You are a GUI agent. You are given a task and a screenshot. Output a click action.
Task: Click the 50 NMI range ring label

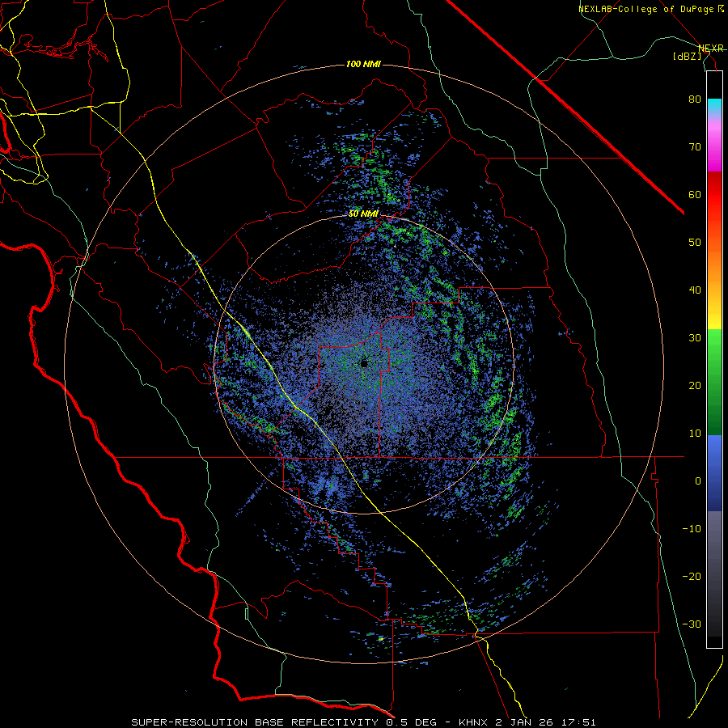(363, 214)
